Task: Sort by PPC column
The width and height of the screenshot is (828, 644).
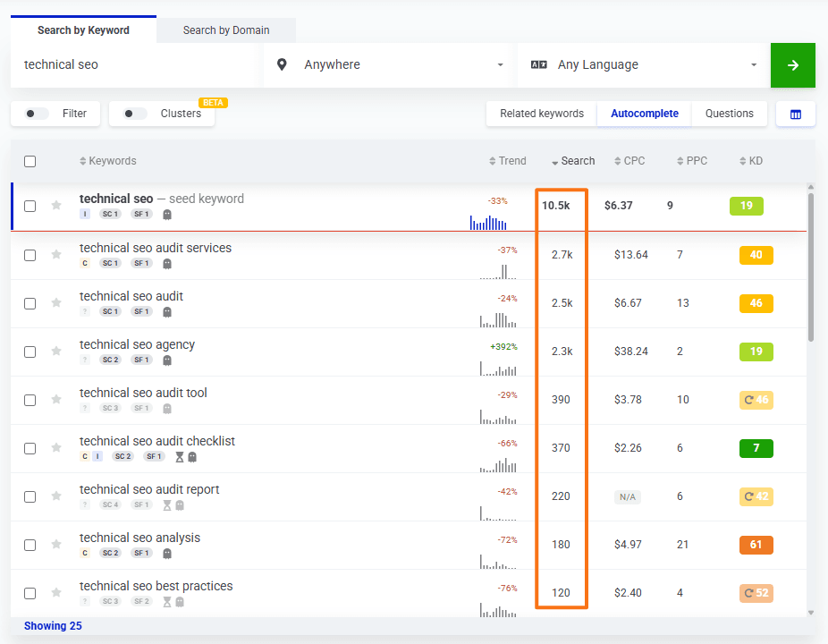Action: coord(692,161)
